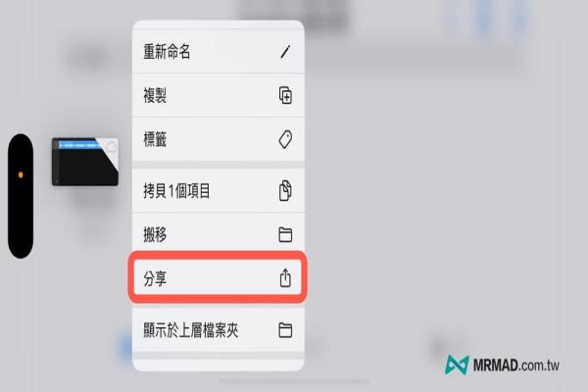588x392 pixels.
Task: Tap the iCloud badge on the file thumbnail
Action: (x=111, y=146)
